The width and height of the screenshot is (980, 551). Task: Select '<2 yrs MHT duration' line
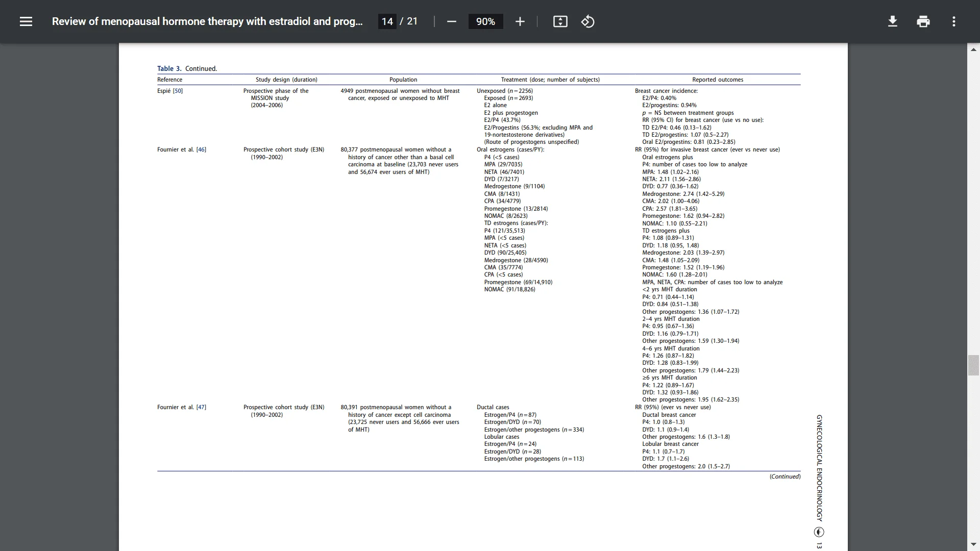click(x=670, y=289)
